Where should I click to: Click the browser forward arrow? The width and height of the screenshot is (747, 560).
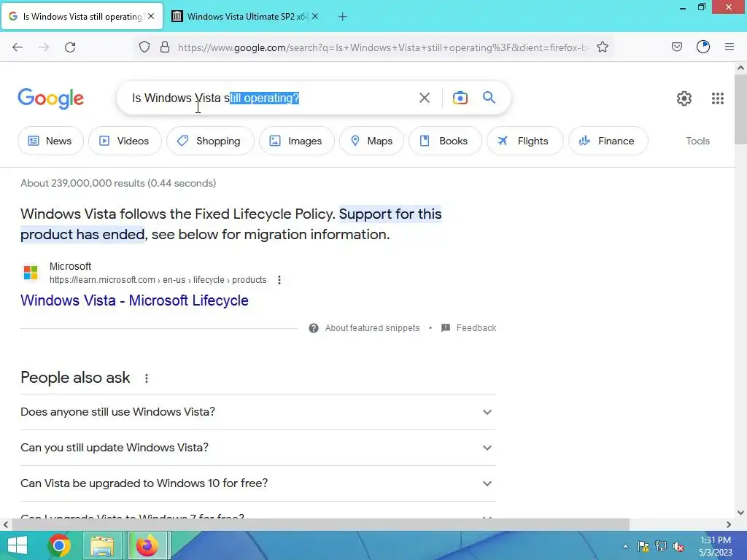(44, 47)
